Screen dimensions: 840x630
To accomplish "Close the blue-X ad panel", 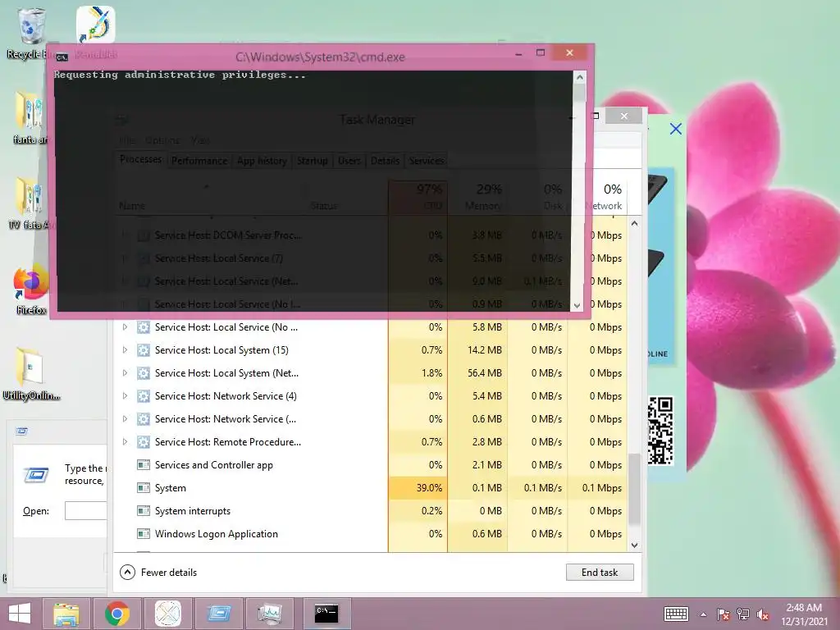I will [x=676, y=129].
